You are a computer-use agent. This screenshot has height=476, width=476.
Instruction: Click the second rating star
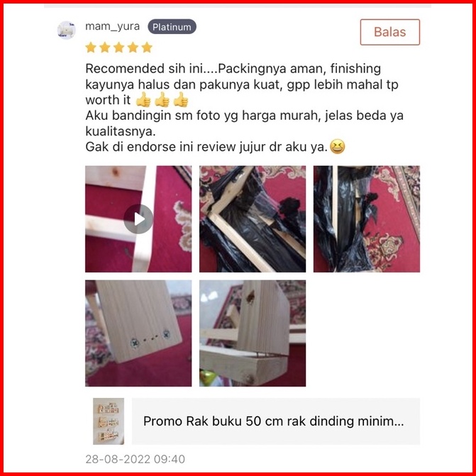click(x=105, y=48)
